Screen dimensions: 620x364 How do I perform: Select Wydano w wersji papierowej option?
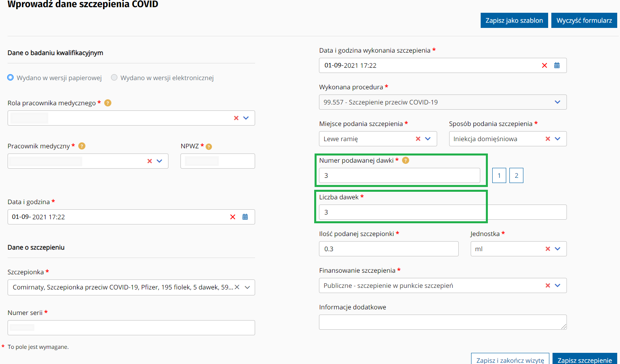[11, 78]
